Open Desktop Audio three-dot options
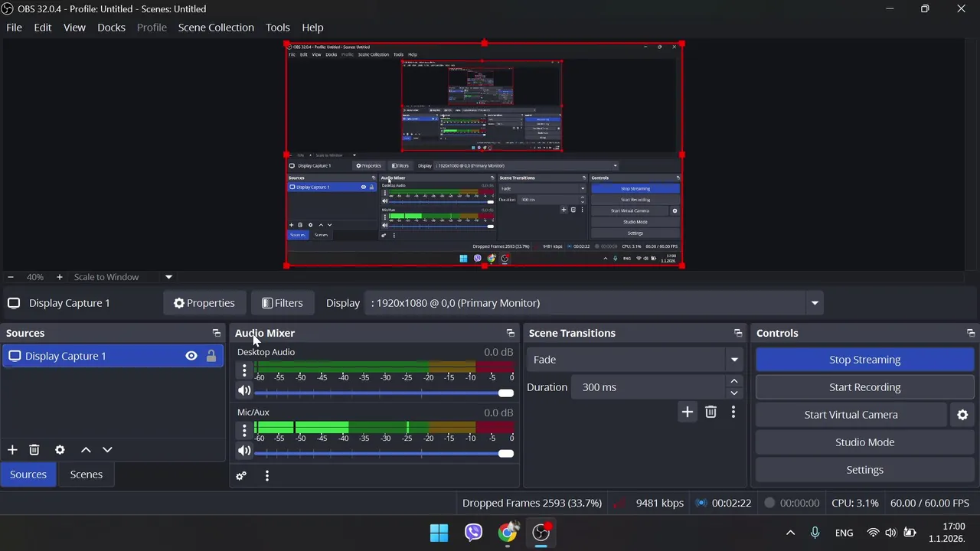The image size is (980, 551). (244, 370)
